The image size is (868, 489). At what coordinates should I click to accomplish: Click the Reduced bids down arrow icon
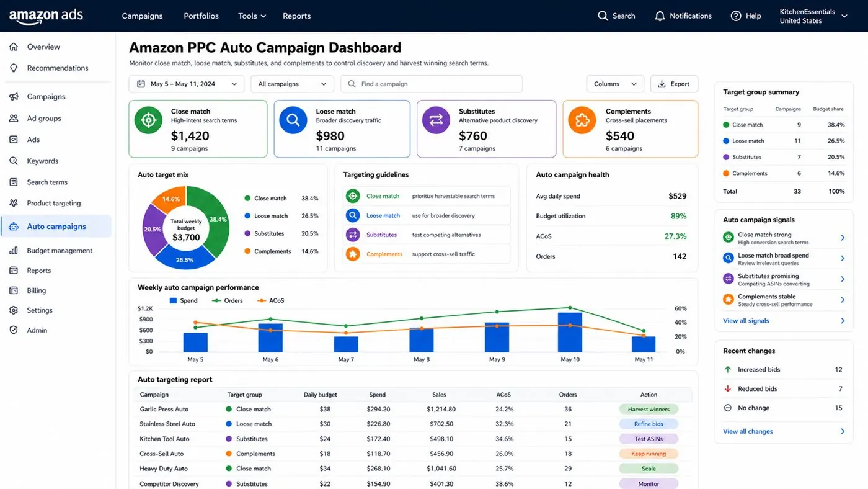728,388
